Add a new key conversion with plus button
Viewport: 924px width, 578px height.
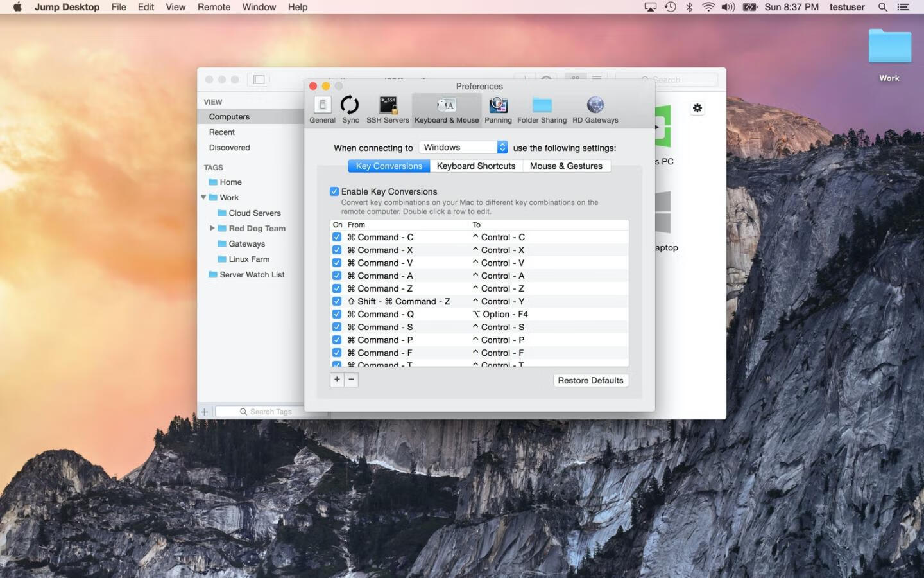coord(337,380)
